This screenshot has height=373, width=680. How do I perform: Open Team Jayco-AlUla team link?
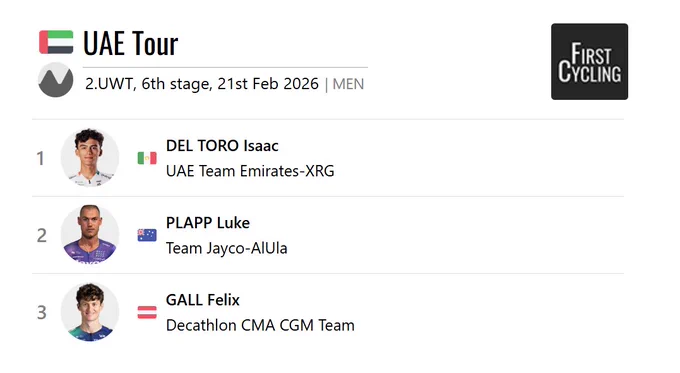226,248
